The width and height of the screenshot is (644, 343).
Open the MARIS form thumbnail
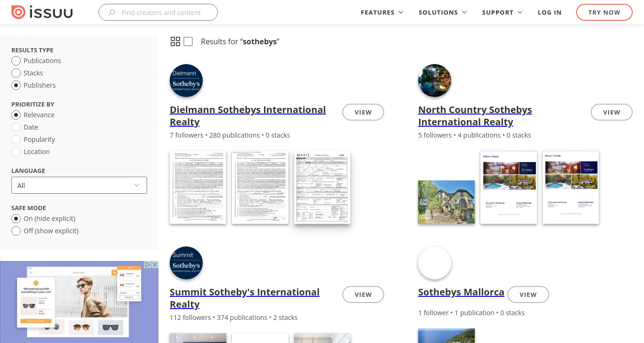pos(322,187)
